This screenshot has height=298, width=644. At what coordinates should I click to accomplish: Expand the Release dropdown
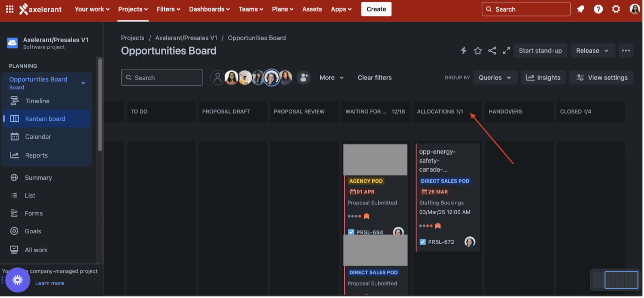pos(593,50)
